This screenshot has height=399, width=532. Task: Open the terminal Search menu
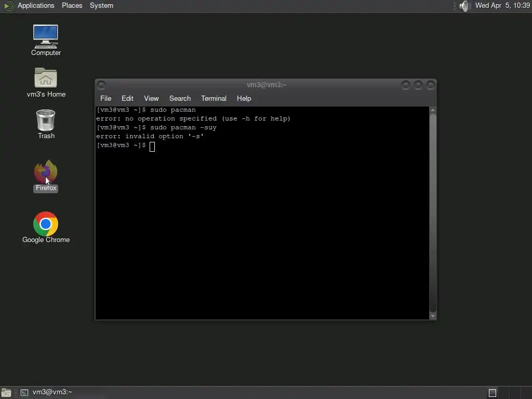[180, 98]
